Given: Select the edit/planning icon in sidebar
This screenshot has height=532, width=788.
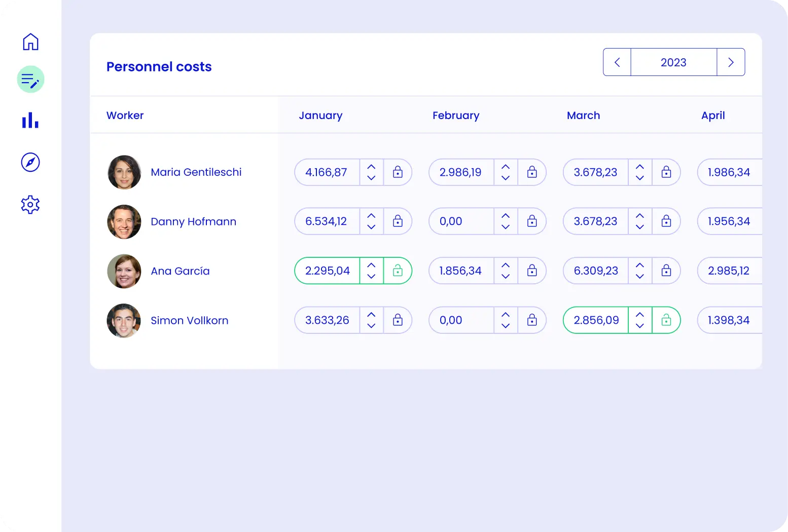Looking at the screenshot, I should click(x=30, y=79).
